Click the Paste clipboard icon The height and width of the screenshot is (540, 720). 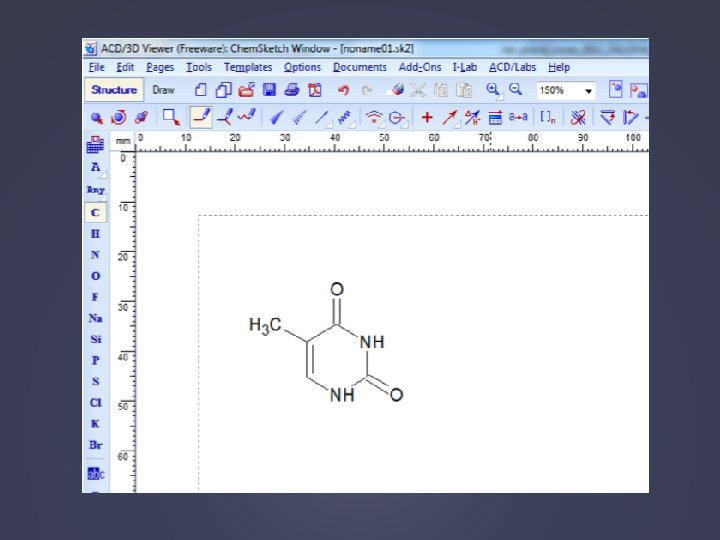coord(464,90)
